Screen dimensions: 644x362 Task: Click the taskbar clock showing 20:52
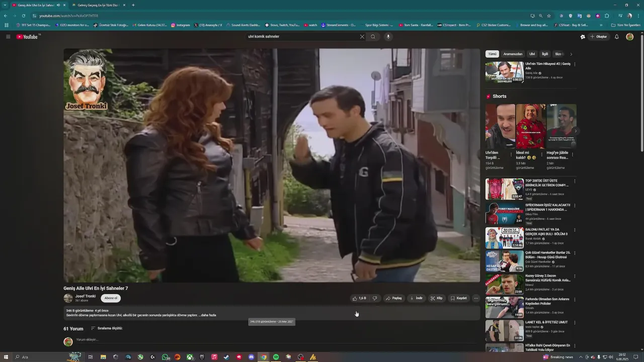[622, 357]
